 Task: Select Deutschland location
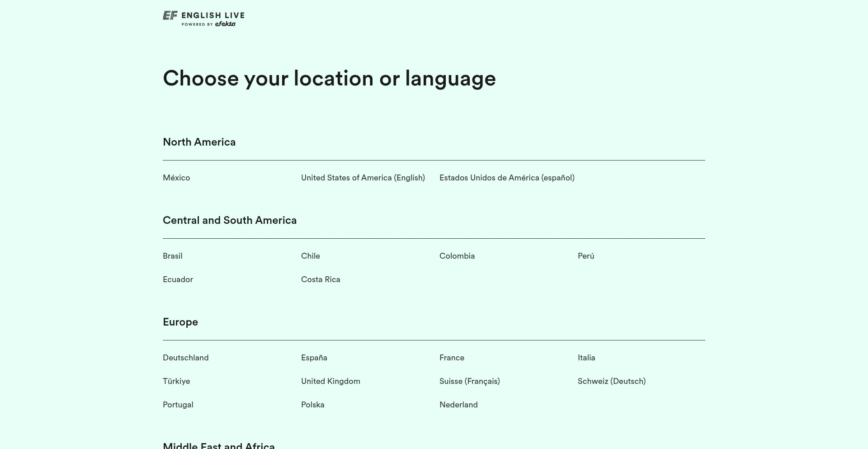pos(186,358)
